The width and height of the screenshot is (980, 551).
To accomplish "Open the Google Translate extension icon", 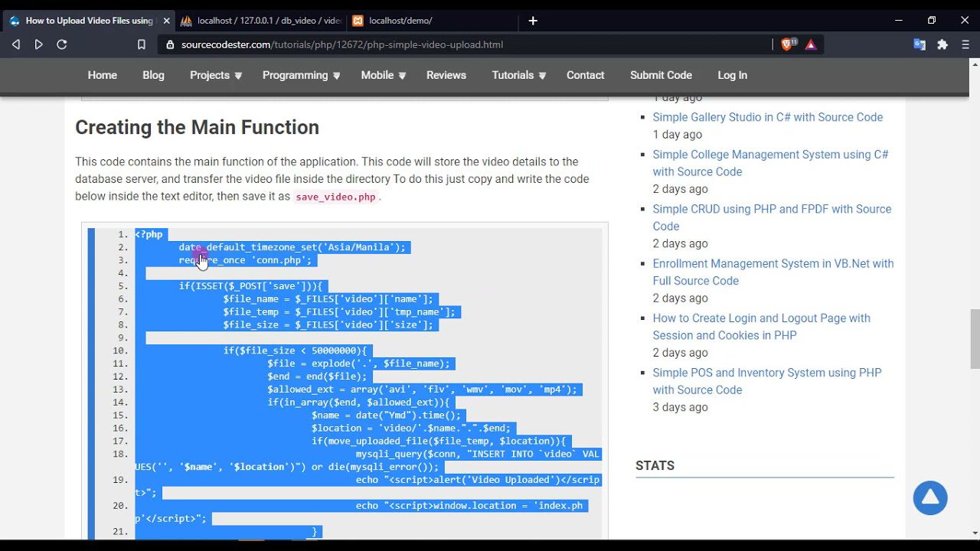I will coord(920,44).
